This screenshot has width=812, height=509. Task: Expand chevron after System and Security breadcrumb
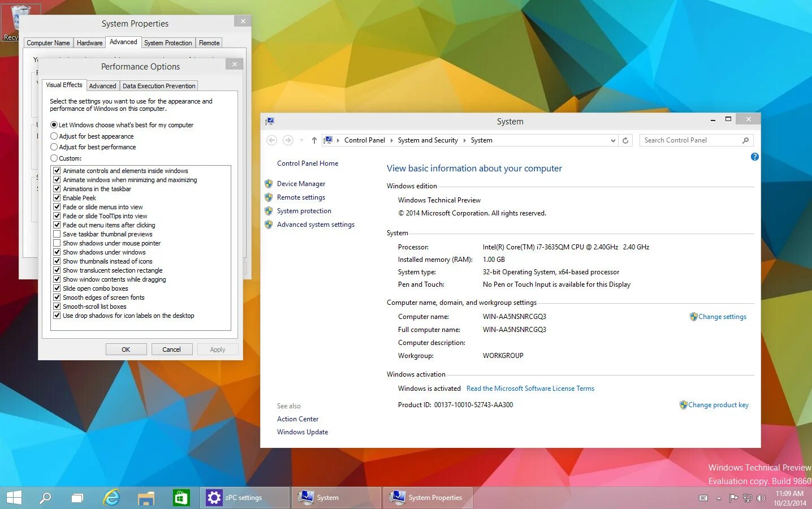pos(464,140)
